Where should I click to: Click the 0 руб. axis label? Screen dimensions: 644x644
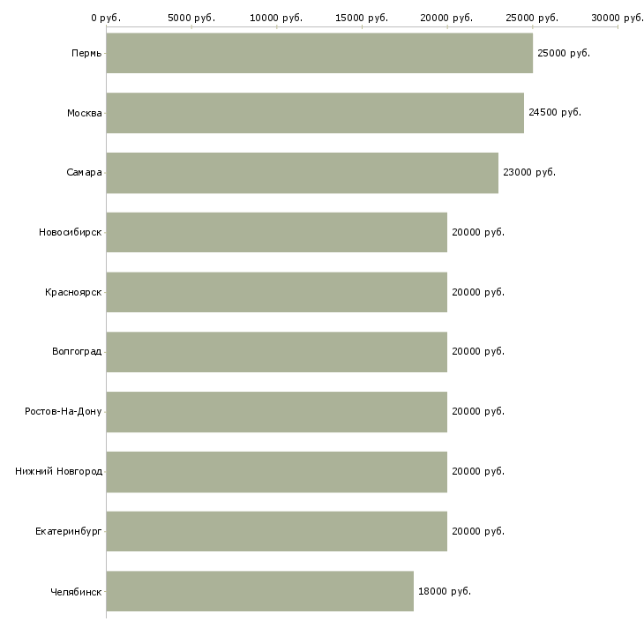[x=106, y=18]
